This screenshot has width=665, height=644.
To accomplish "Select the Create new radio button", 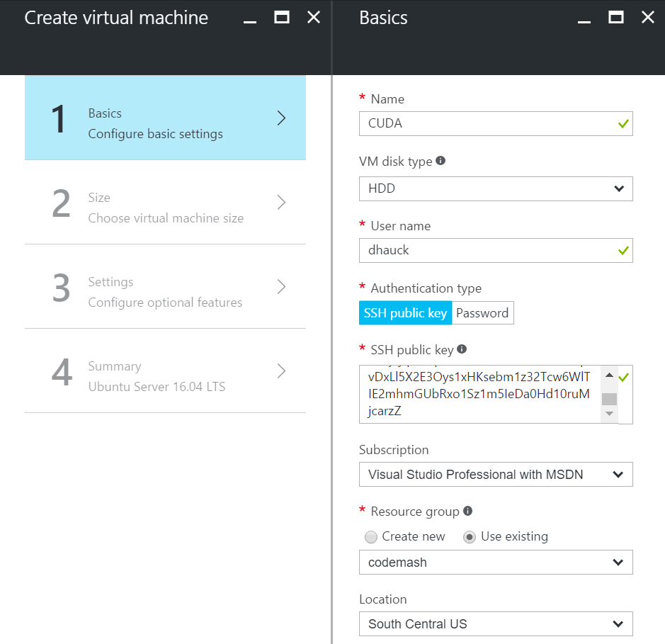I will click(370, 537).
